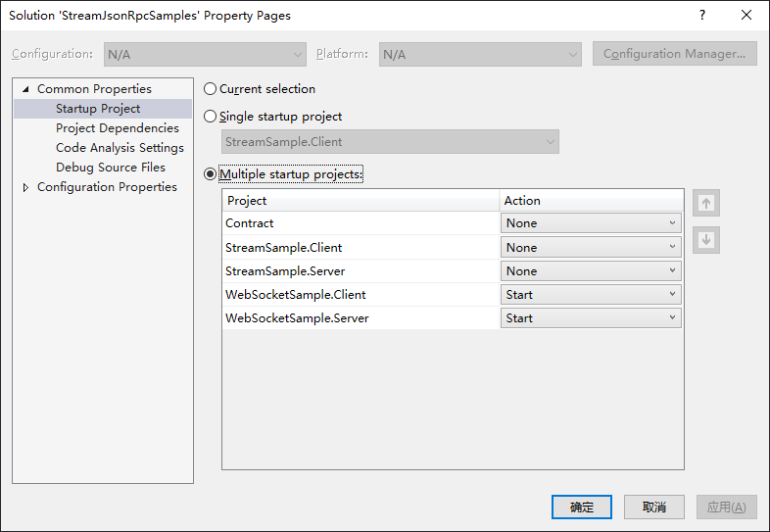Select Multiple startup projects radio button
The width and height of the screenshot is (770, 532).
[211, 174]
